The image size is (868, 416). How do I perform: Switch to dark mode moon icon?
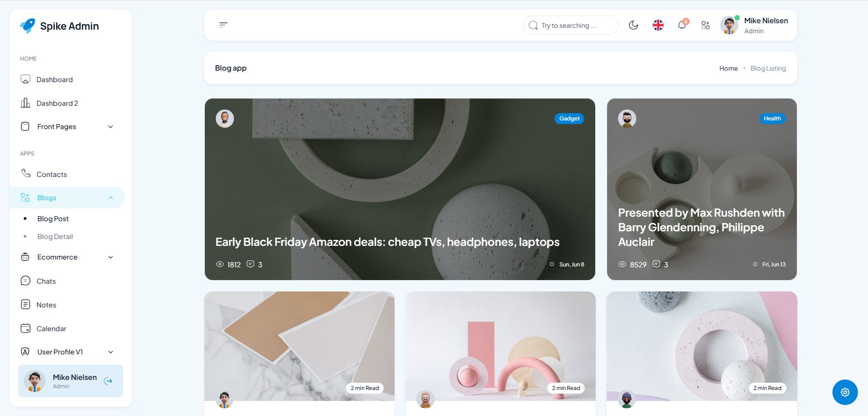pyautogui.click(x=634, y=25)
